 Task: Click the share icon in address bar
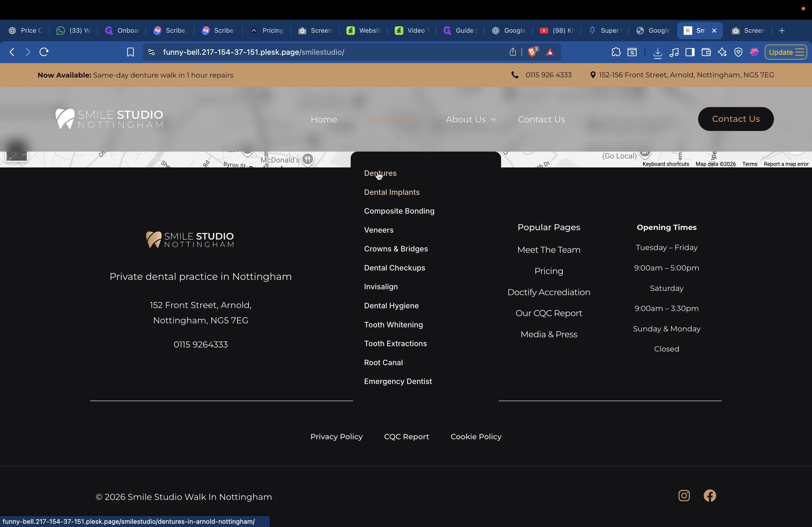coord(512,52)
